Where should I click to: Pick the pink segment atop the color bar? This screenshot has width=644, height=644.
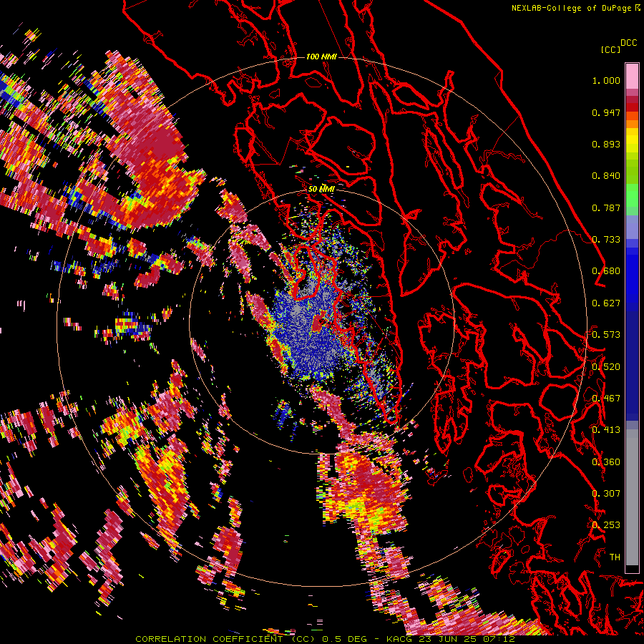point(632,77)
